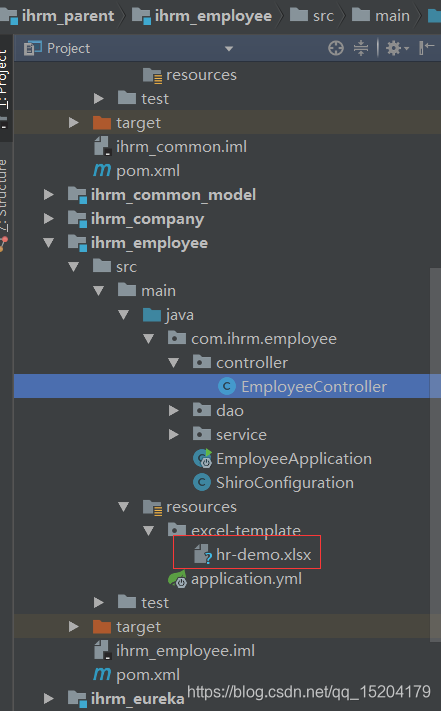Screen dimensions: 441x711
Task: Click the application.yml Spring leaf icon
Action: point(177,579)
